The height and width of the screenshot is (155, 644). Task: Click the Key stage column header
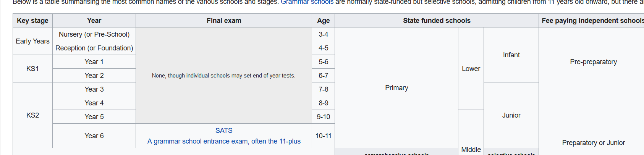(x=32, y=21)
